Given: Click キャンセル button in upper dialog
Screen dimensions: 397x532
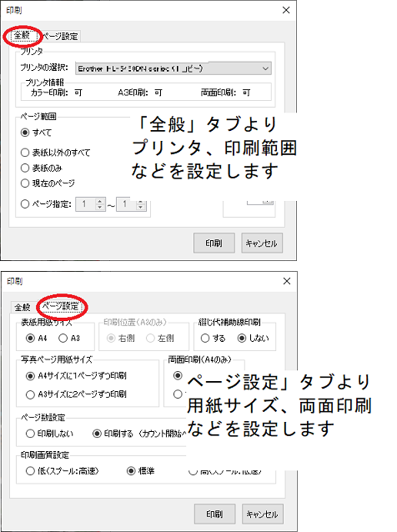Looking at the screenshot, I should [x=262, y=243].
